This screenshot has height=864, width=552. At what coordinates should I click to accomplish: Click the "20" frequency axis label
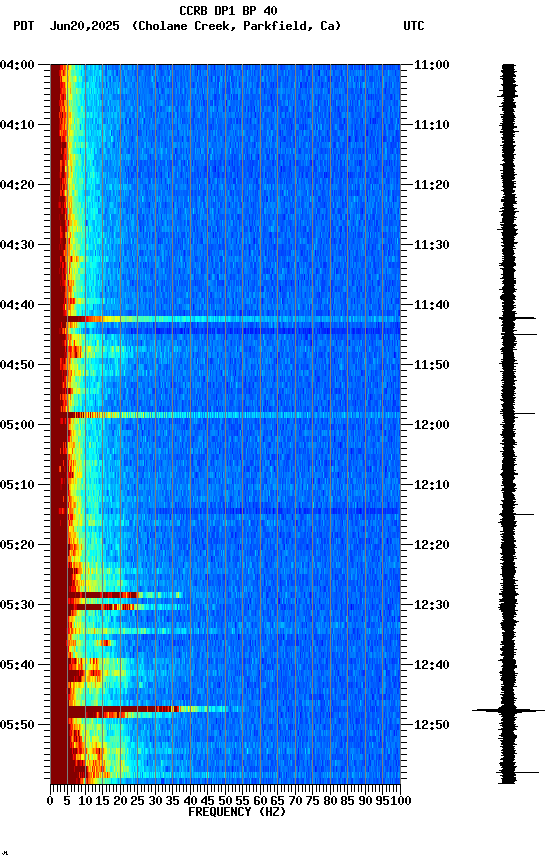pos(120,801)
